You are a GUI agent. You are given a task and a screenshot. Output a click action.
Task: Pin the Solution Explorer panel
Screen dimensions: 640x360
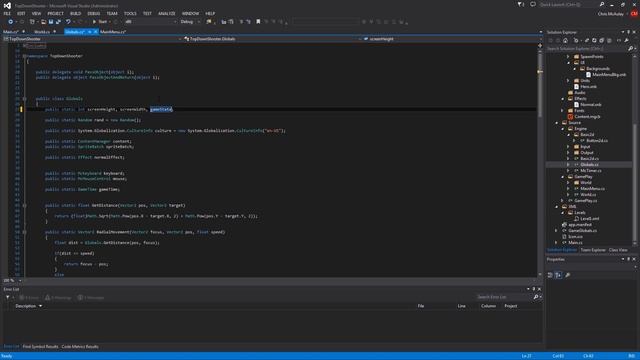(628, 32)
